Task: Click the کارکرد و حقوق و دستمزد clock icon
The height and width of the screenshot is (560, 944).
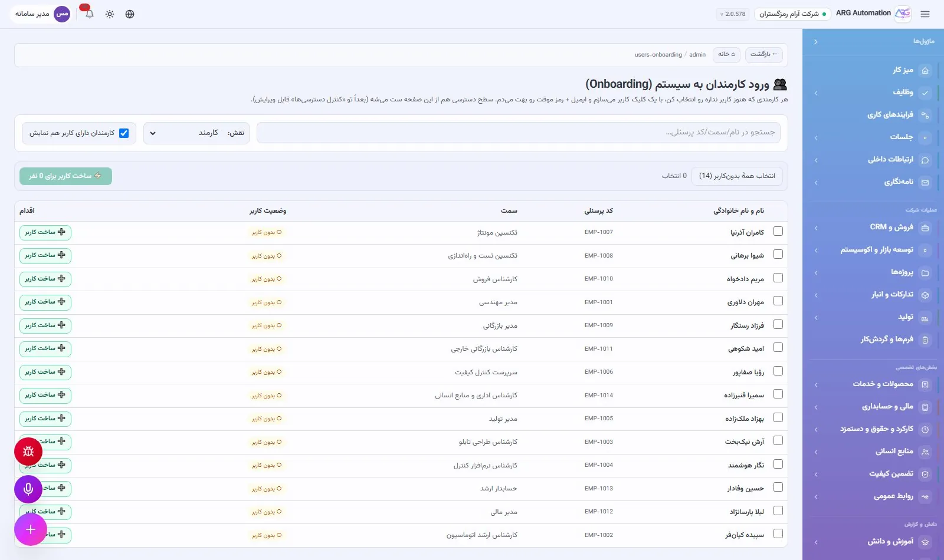Action: 925,430
